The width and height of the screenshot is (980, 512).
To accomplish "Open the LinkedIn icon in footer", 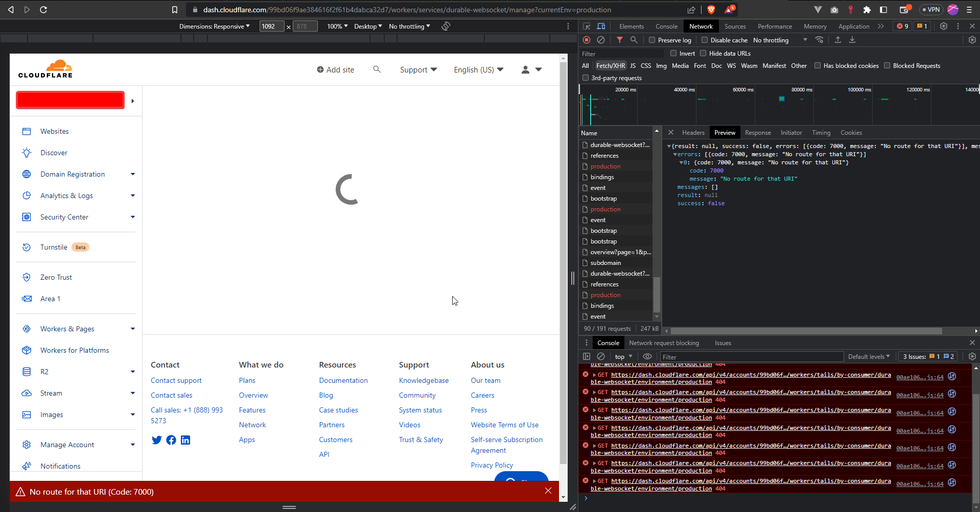I will [185, 440].
